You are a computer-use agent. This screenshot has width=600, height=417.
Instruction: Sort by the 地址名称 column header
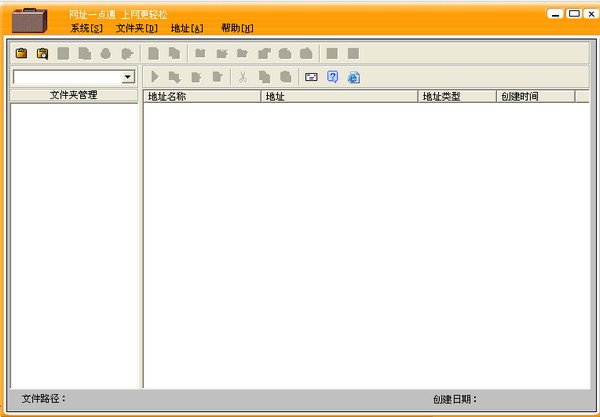pos(202,96)
